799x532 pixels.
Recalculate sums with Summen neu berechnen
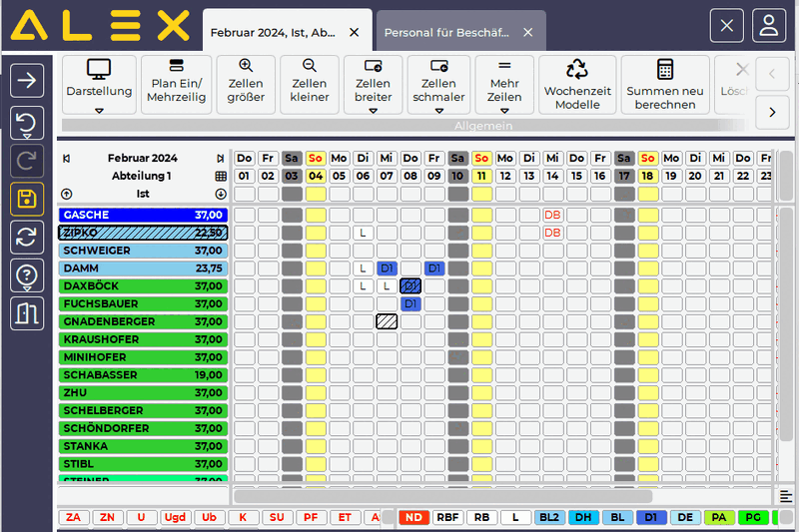point(664,70)
